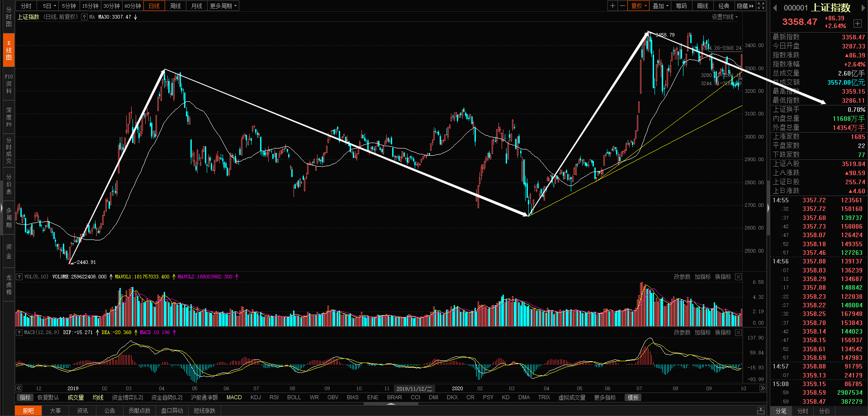Screen dimensions: 868x416
Task: Close the MACD indicator panel
Action: 738,332
